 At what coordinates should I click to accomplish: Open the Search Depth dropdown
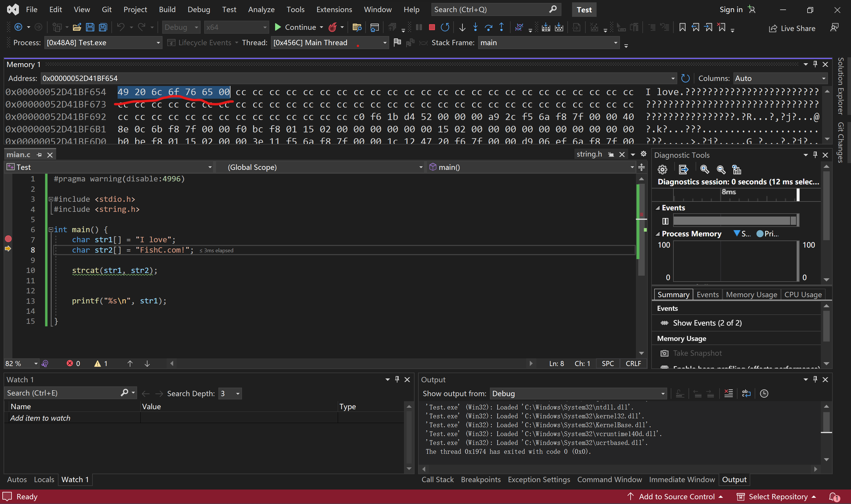[x=230, y=394]
